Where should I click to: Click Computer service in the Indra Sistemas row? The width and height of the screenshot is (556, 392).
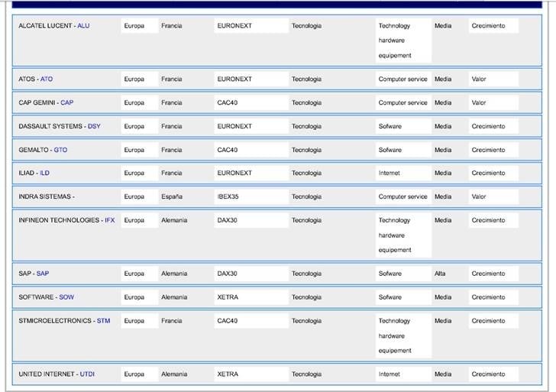[402, 196]
